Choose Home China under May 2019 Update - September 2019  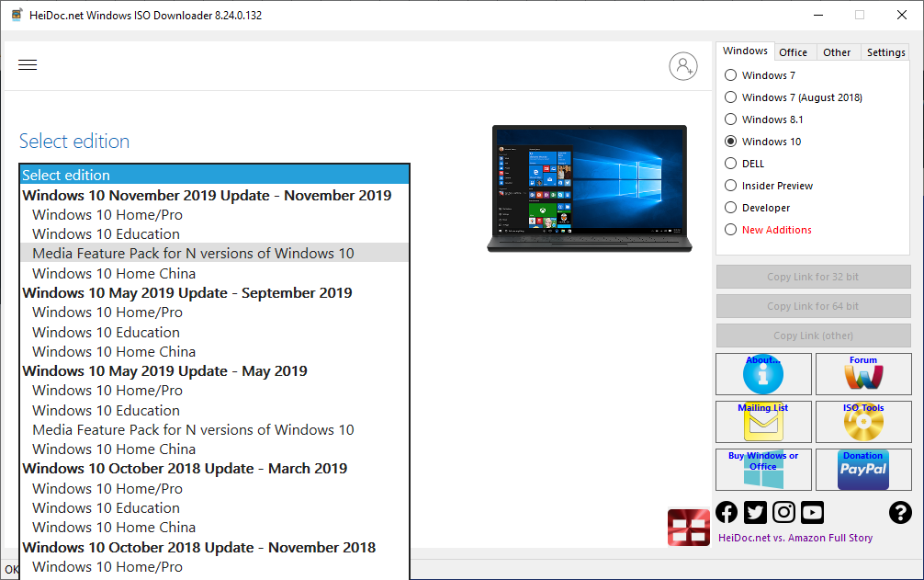tap(215, 352)
